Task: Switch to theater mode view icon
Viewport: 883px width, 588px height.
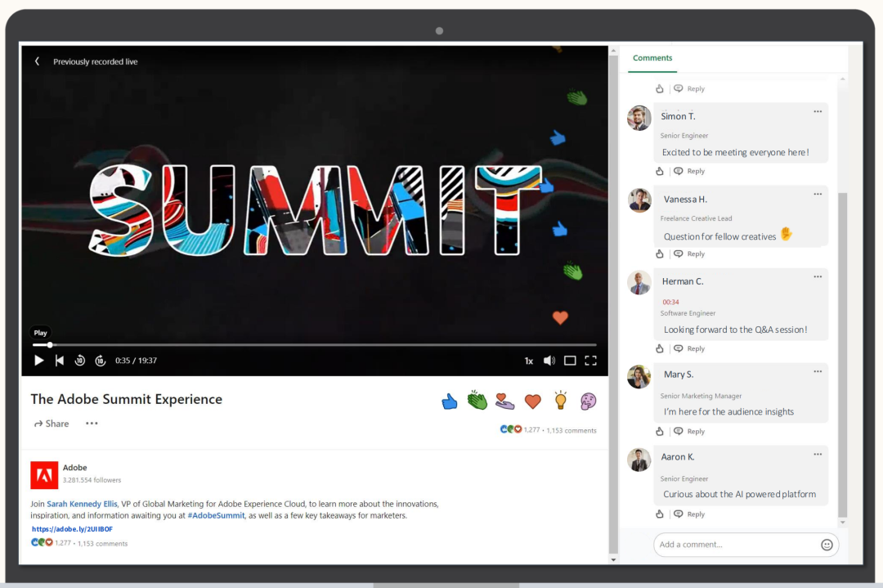Action: coord(570,361)
